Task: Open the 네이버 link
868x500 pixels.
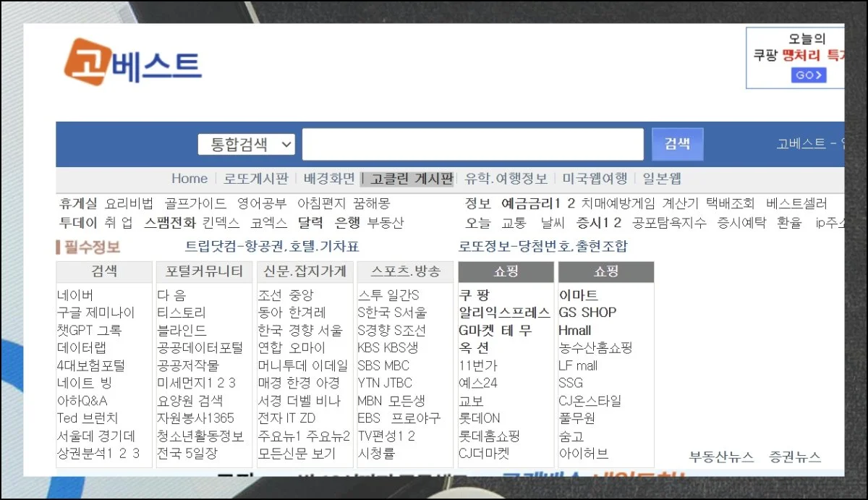Action: pyautogui.click(x=75, y=295)
